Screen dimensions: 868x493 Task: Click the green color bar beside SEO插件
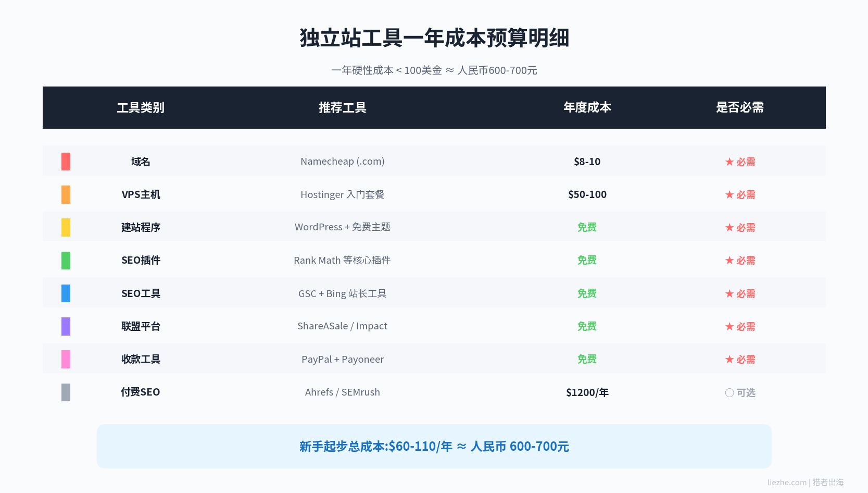(x=66, y=261)
